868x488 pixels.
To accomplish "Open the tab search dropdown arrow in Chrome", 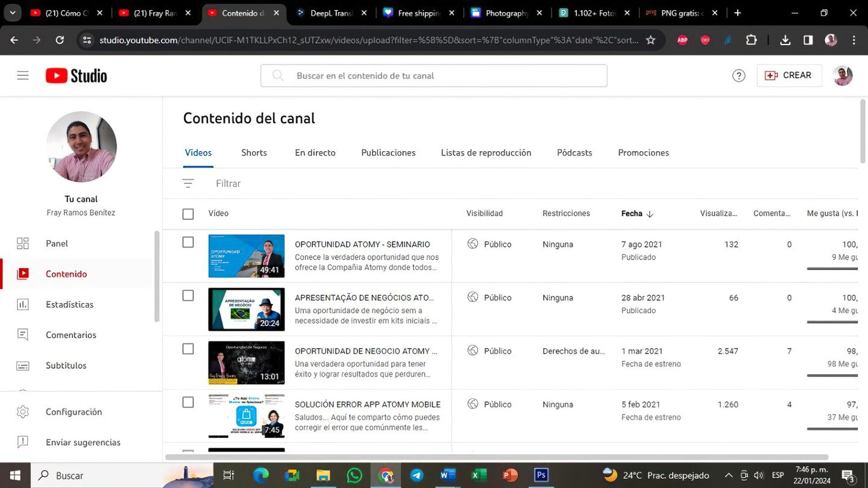I will [12, 13].
